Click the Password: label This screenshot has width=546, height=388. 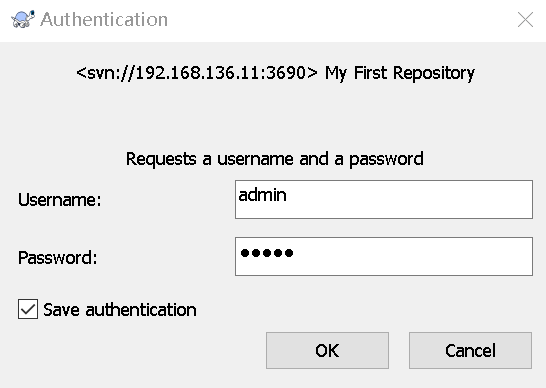[57, 258]
